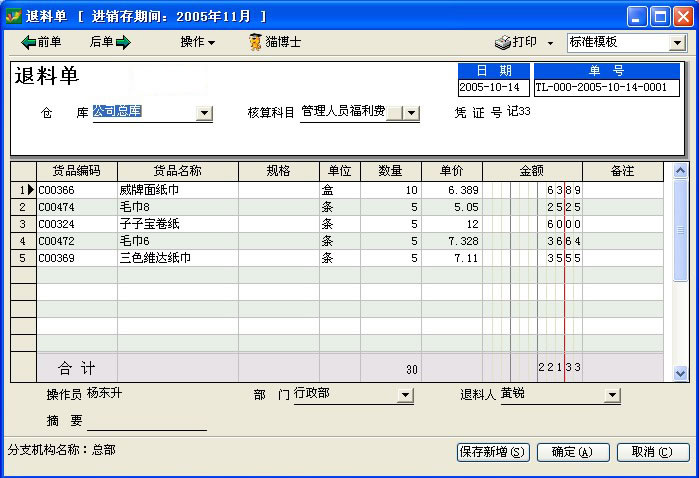This screenshot has height=478, width=699.
Task: Click the 货品编码 column header
Action: tap(76, 171)
